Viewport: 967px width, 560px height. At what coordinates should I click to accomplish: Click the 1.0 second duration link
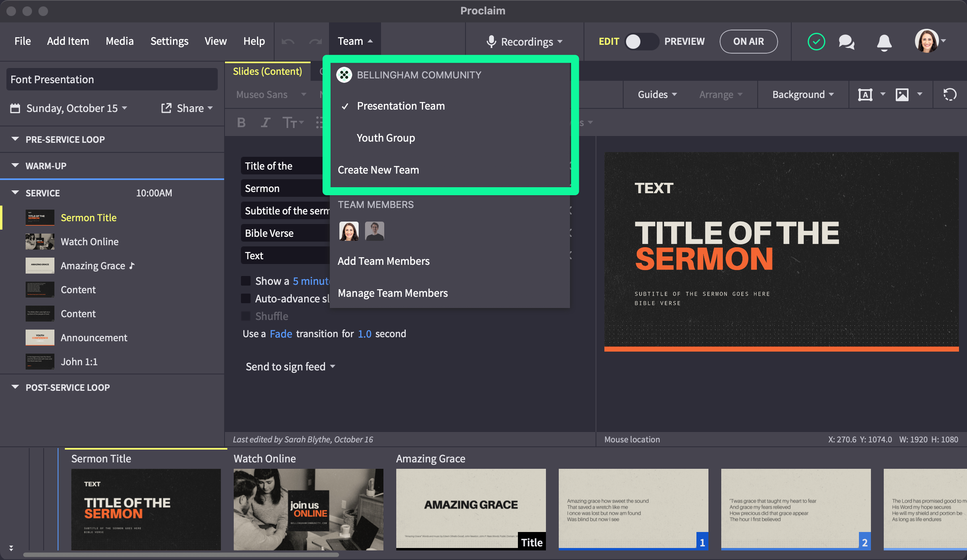[x=365, y=334]
